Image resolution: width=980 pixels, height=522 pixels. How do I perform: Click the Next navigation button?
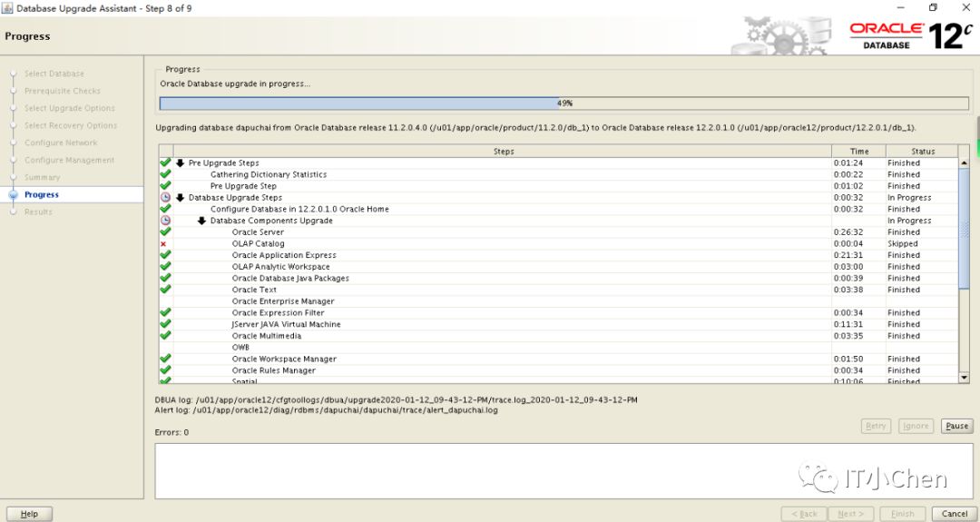(850, 514)
